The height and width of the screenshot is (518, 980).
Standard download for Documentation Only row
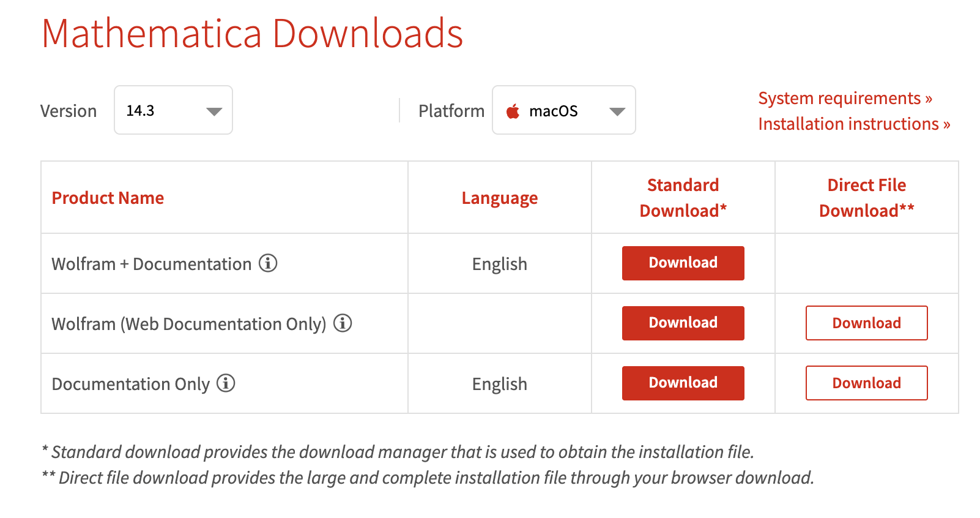point(683,383)
